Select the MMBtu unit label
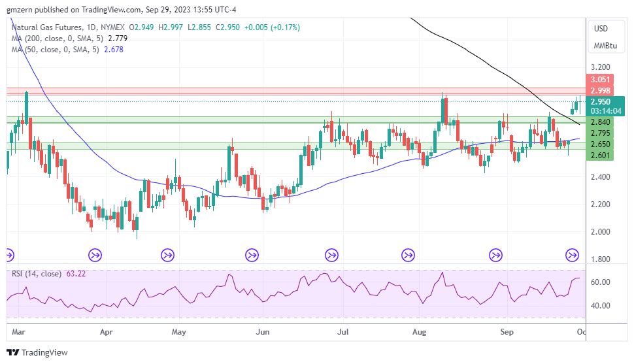The image size is (634, 364). click(x=605, y=46)
